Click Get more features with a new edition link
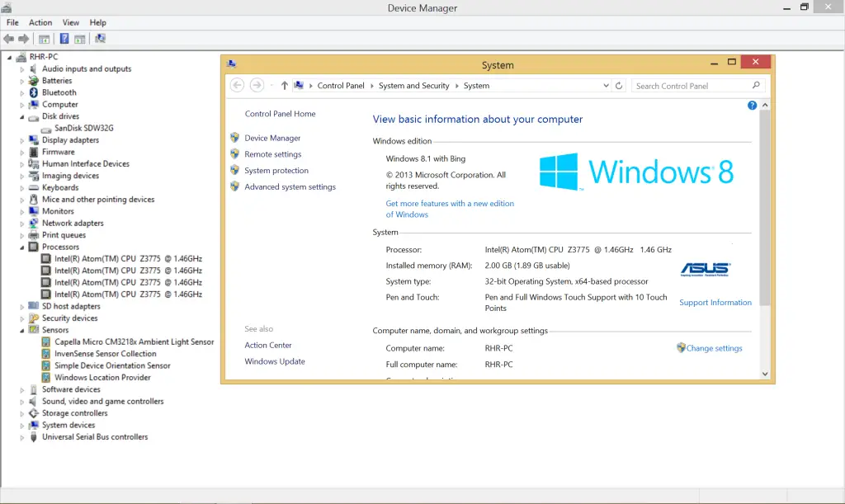845x504 pixels. click(450, 209)
